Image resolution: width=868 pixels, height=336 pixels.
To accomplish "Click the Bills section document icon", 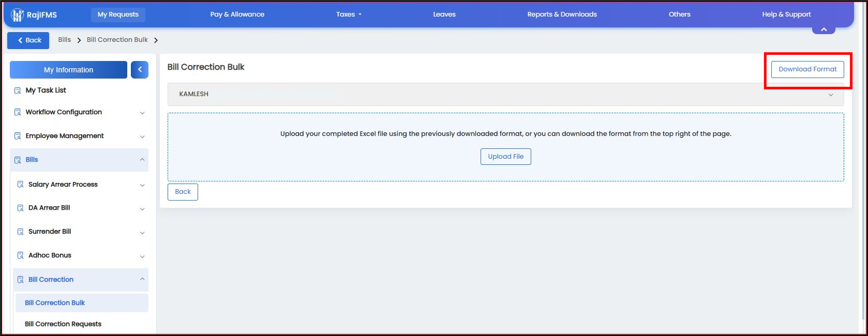I will click(18, 160).
